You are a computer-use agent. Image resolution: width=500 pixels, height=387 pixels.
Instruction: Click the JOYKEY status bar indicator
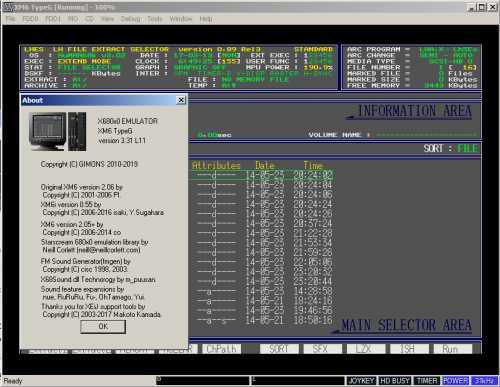pos(361,381)
